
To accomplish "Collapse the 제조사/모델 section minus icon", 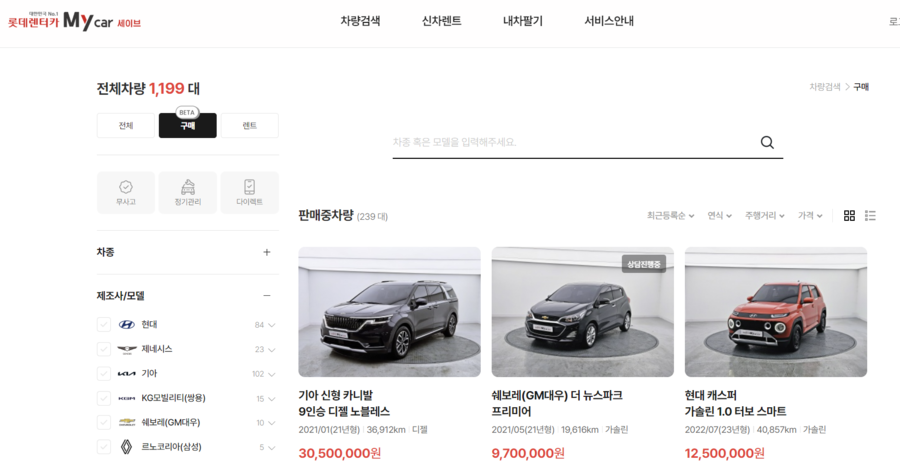I will [x=266, y=296].
